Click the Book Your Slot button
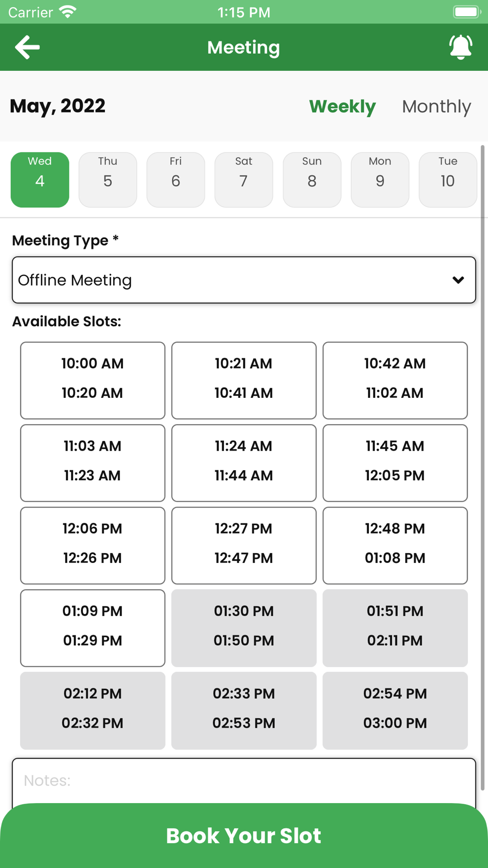Image resolution: width=488 pixels, height=868 pixels. (244, 835)
